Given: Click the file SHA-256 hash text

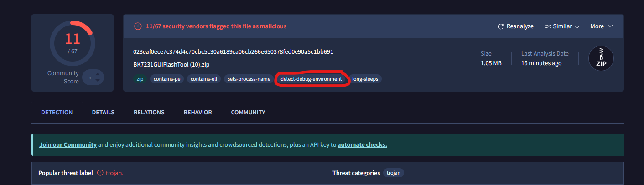Looking at the screenshot, I should point(233,51).
